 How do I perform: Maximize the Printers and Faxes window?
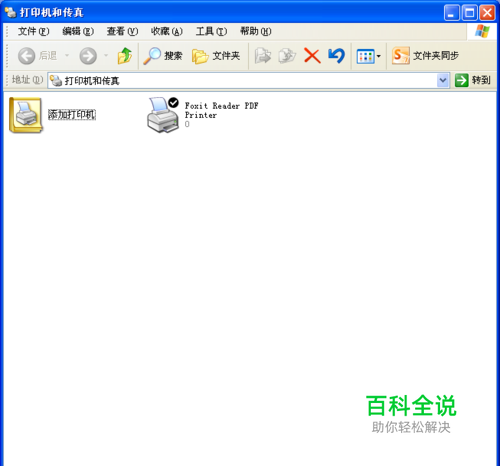click(470, 13)
